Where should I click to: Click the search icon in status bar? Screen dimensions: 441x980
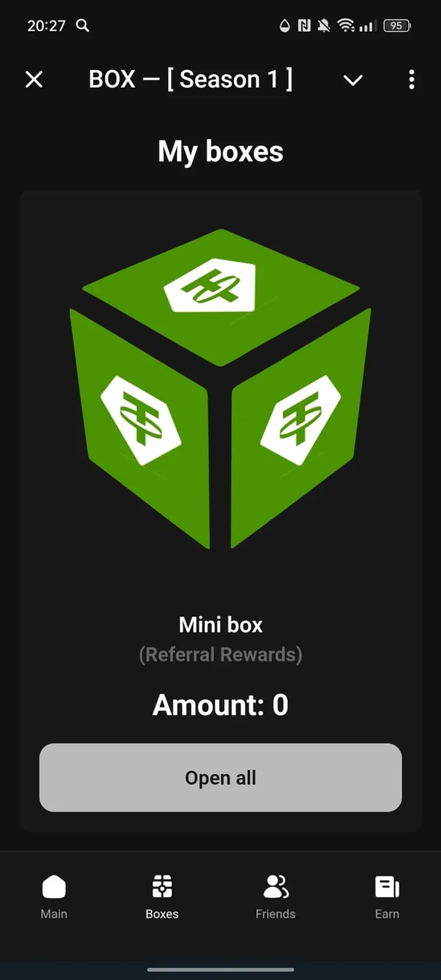coord(83,25)
